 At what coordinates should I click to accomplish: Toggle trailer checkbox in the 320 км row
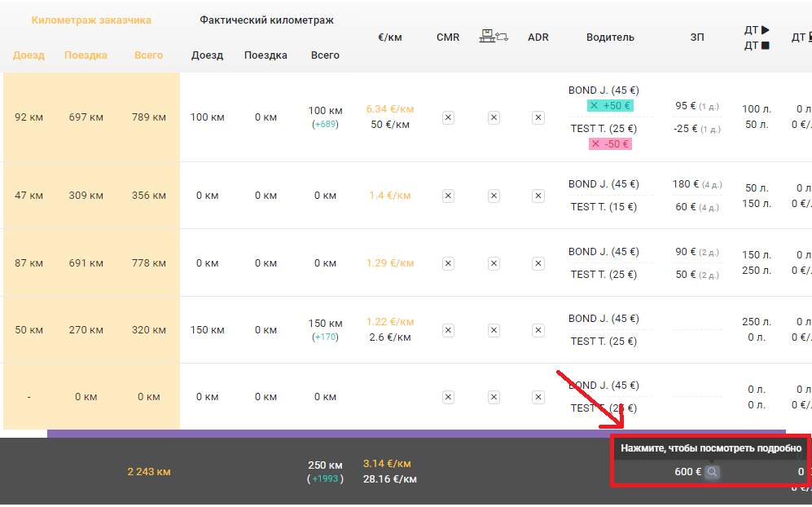pos(494,330)
